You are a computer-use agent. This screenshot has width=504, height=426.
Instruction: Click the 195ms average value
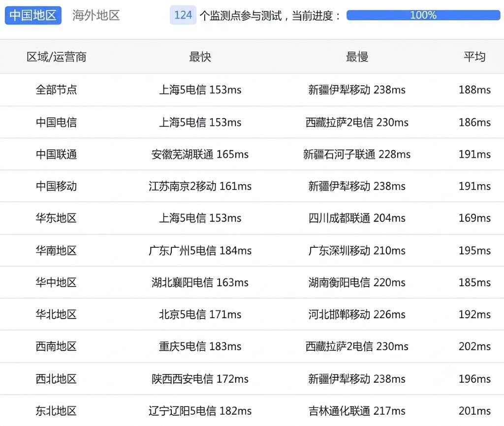tap(474, 251)
